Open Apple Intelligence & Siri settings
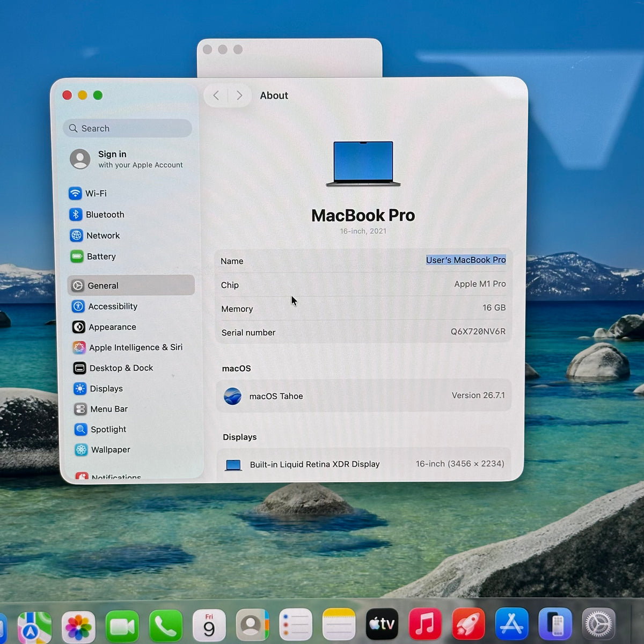The height and width of the screenshot is (644, 644). 128,347
